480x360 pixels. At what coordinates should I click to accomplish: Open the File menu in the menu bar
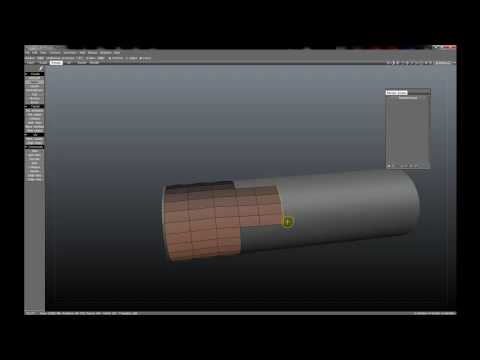click(27, 53)
